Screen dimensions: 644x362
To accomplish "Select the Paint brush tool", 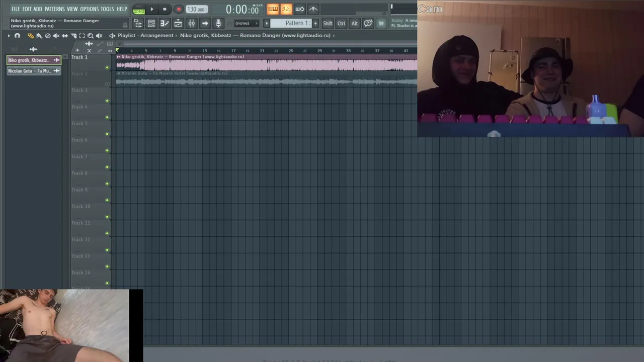I will coord(39,36).
